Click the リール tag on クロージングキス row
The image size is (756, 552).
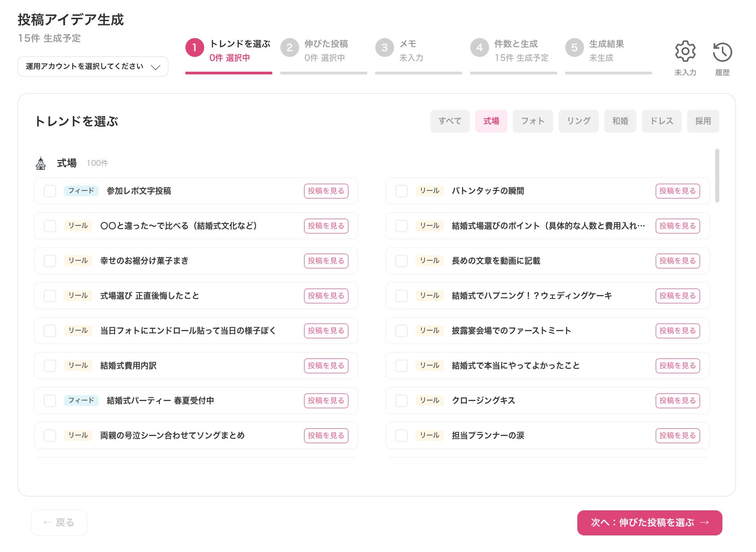pos(430,401)
